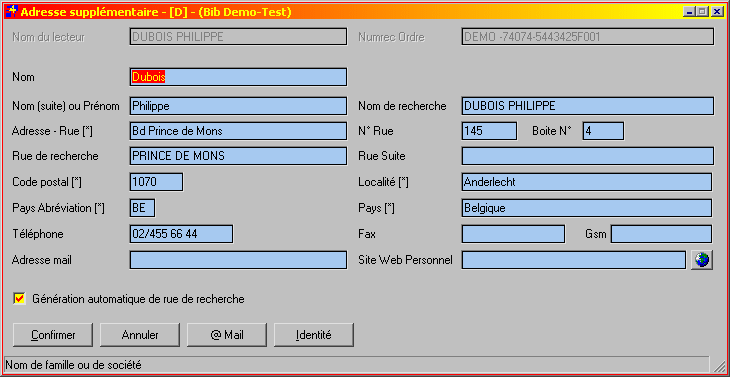Click the window resize grip corner
730x377 pixels.
[x=719, y=366]
